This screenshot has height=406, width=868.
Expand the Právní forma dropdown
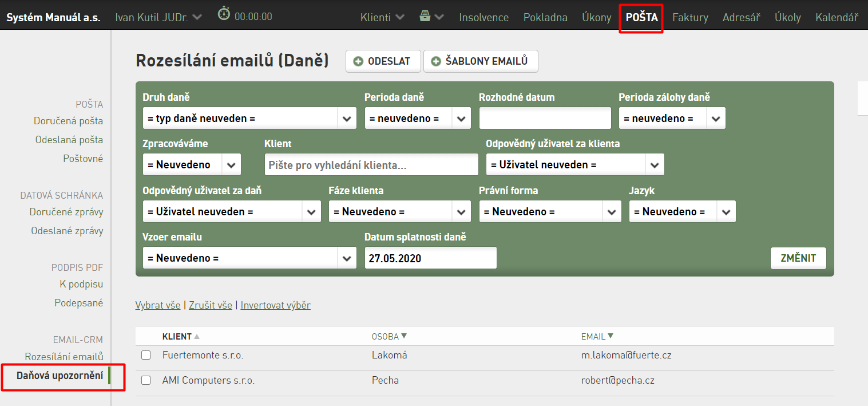point(550,211)
